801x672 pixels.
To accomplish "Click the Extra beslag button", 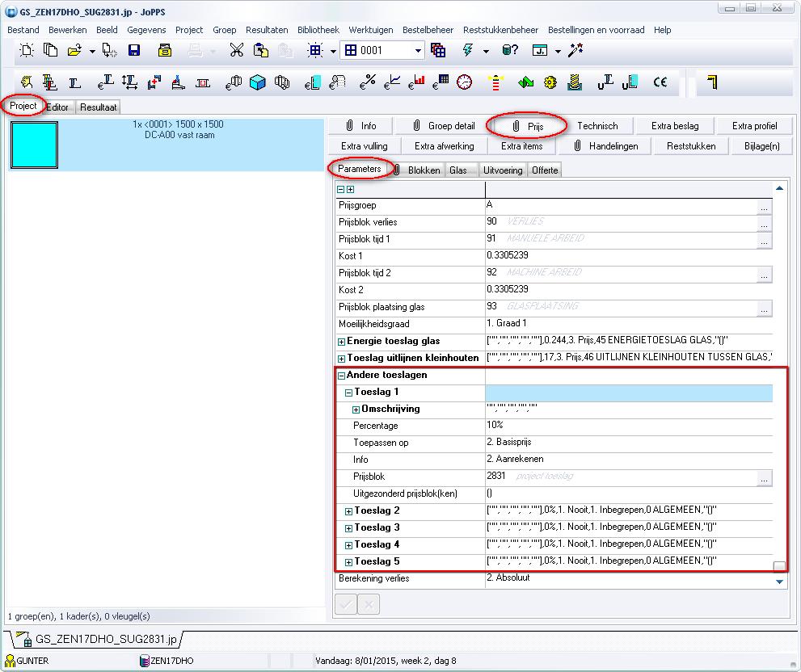I will click(675, 126).
